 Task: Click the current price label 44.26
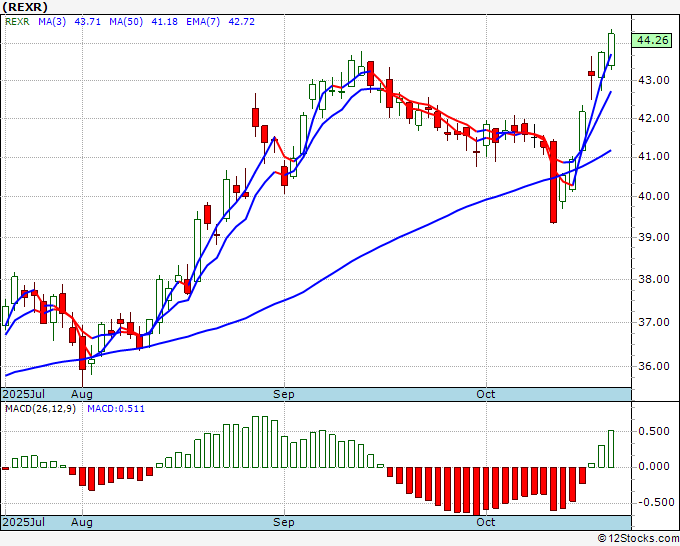coord(653,40)
